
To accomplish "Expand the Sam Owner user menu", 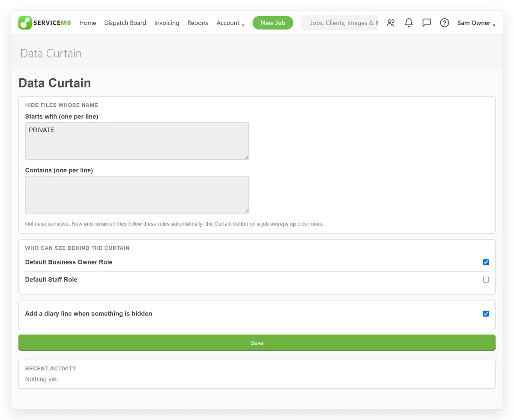I will click(476, 23).
